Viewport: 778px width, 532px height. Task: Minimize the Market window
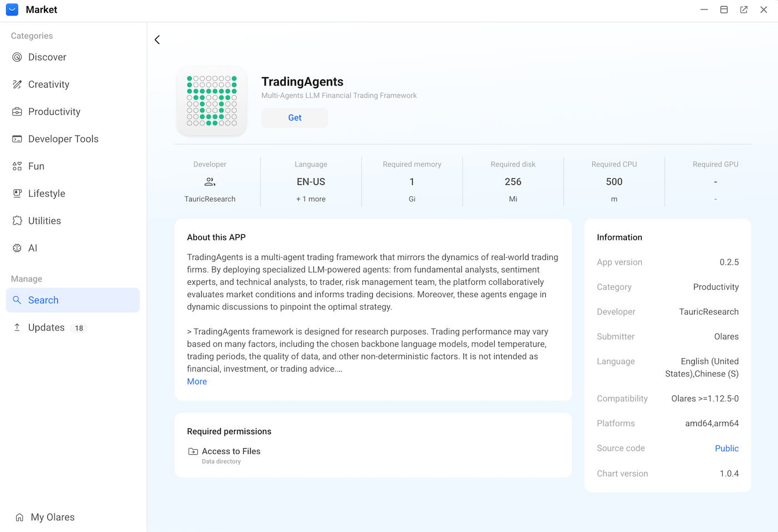tap(704, 9)
